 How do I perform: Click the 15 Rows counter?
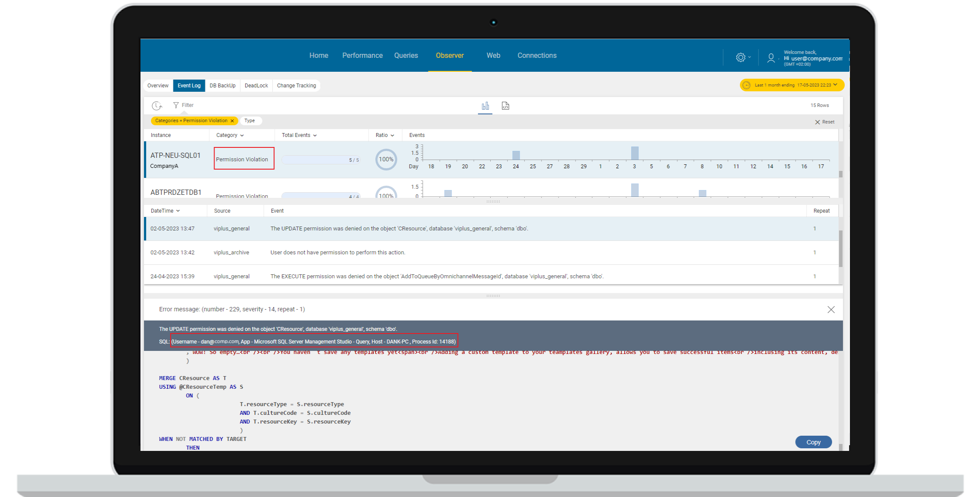click(819, 106)
